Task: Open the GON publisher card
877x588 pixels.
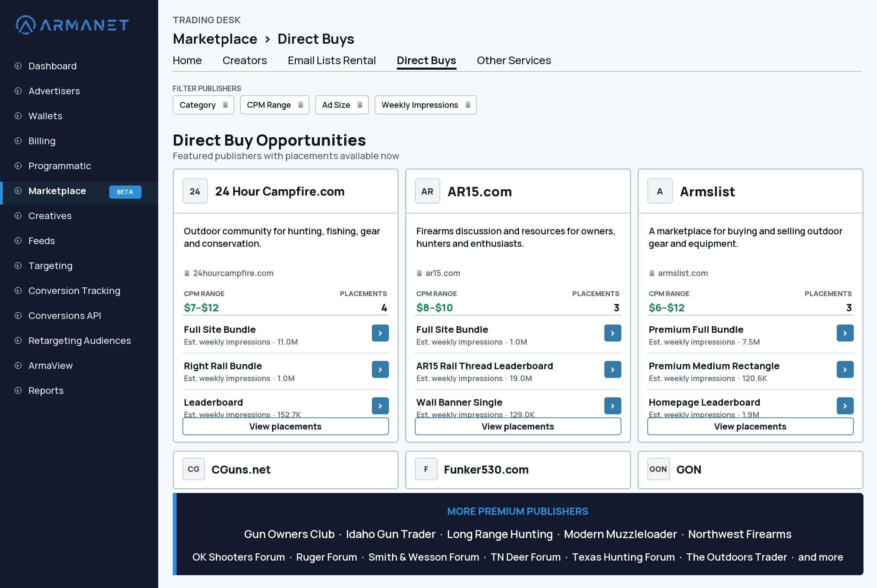Action: pos(750,469)
